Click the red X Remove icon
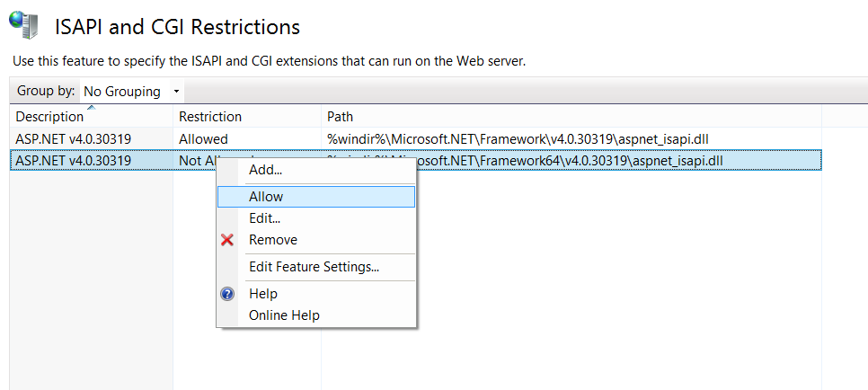 pyautogui.click(x=227, y=240)
